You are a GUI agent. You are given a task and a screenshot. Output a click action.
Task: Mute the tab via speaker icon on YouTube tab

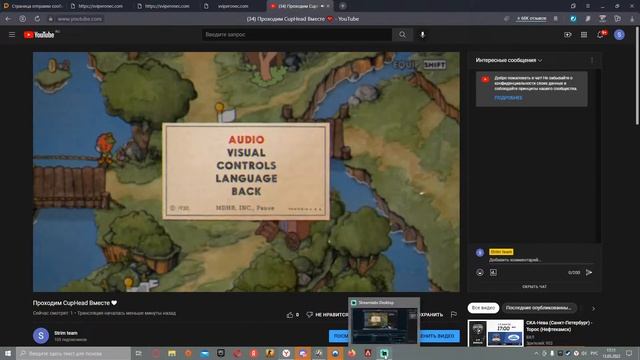pos(322,6)
